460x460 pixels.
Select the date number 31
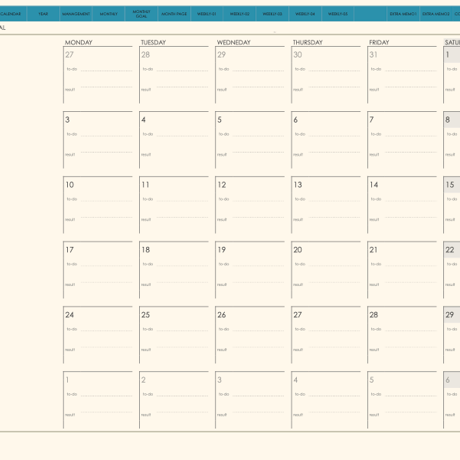click(373, 55)
